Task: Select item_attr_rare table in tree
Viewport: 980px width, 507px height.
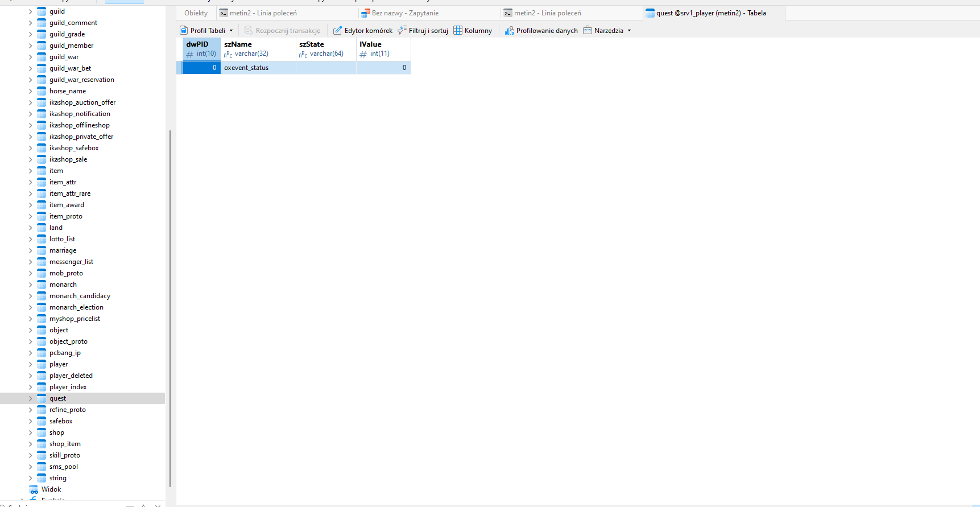Action: pos(70,193)
